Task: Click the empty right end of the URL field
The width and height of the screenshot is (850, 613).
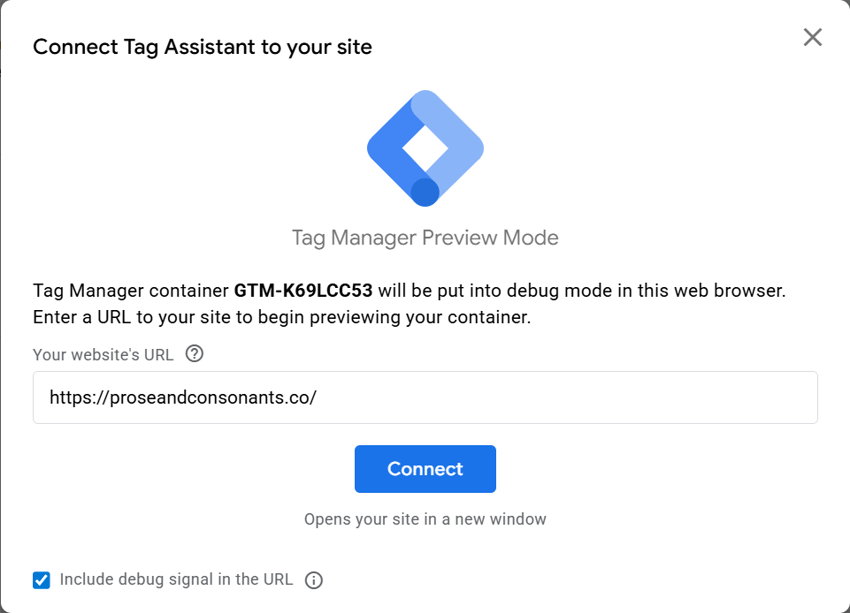Action: coord(700,397)
